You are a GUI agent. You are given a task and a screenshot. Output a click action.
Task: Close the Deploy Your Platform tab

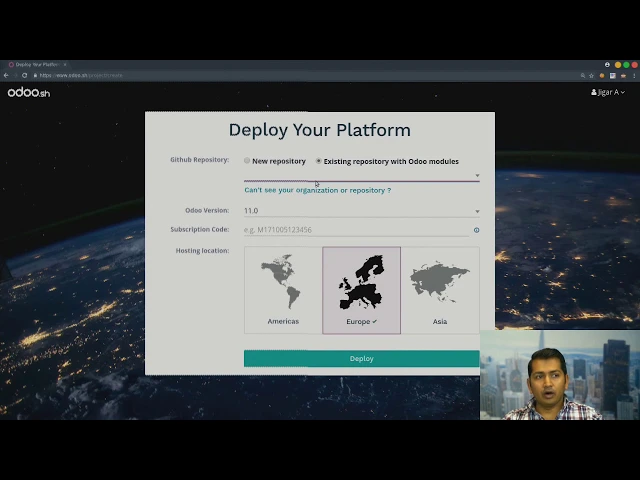(x=65, y=64)
